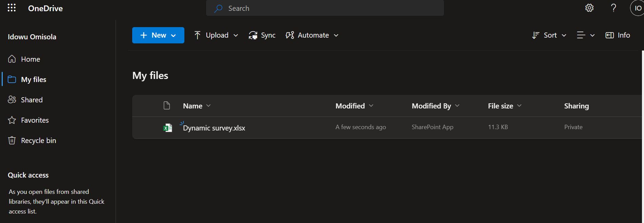This screenshot has width=644, height=223.
Task: Switch view using the layout options dropdown
Action: 586,35
